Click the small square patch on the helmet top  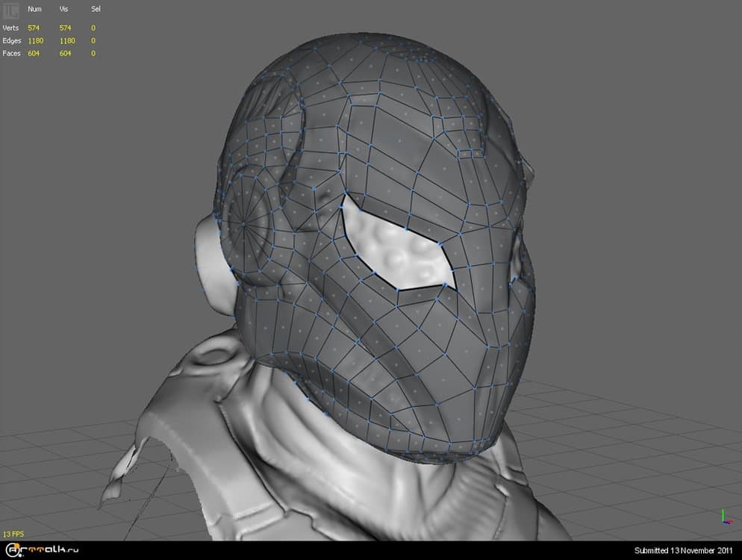(x=470, y=154)
